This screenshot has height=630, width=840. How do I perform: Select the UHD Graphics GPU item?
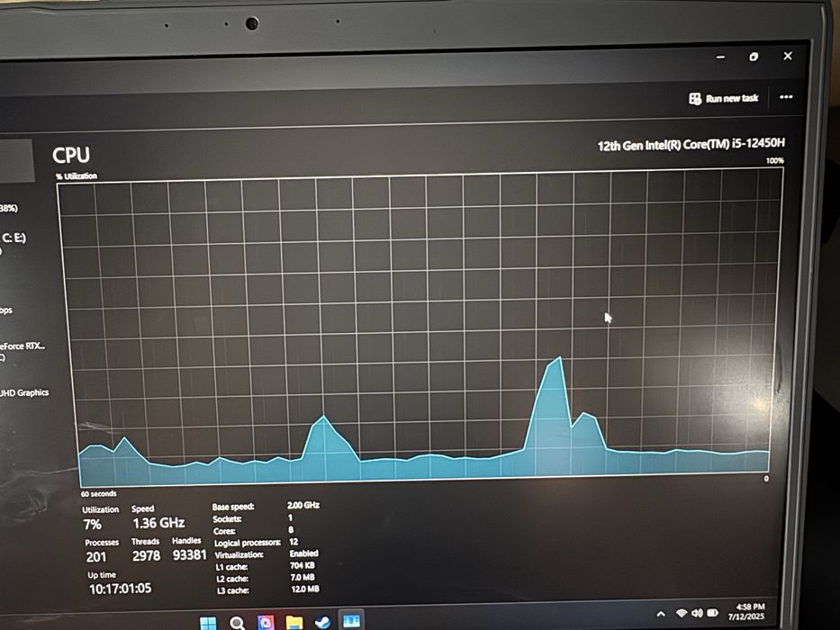24,392
